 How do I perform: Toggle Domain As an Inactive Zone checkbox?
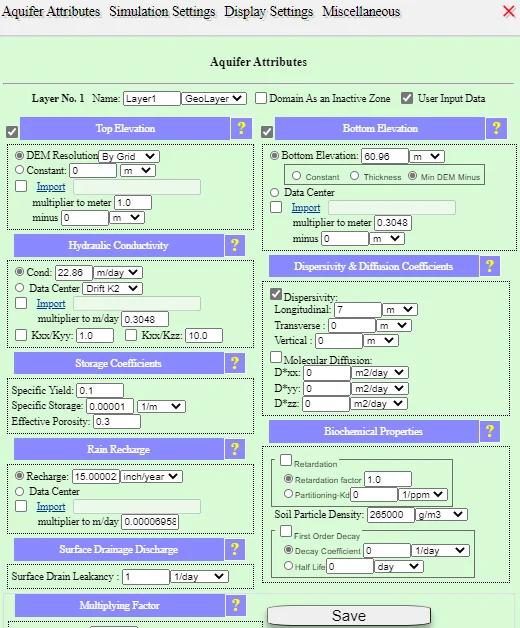pyautogui.click(x=261, y=98)
